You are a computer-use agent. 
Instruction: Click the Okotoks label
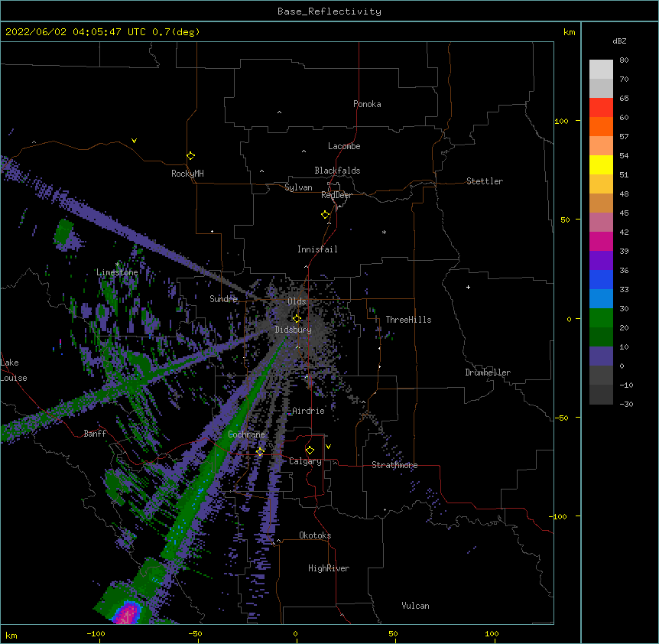pyautogui.click(x=315, y=535)
